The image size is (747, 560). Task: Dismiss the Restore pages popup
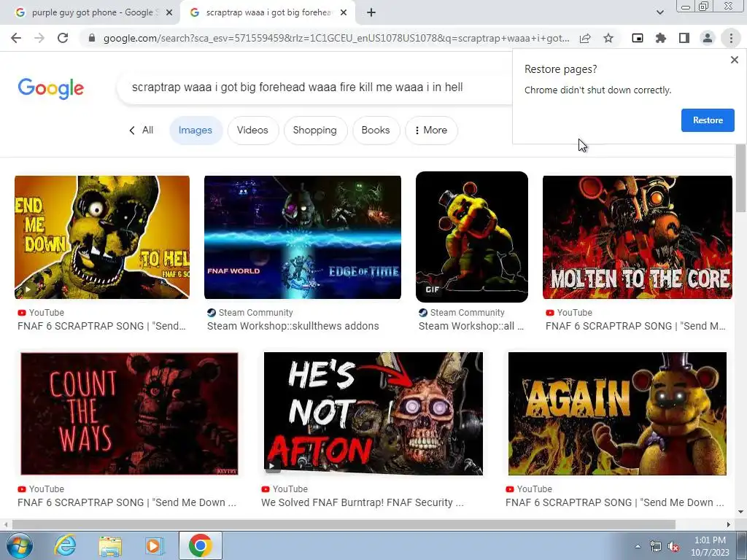pyautogui.click(x=734, y=60)
